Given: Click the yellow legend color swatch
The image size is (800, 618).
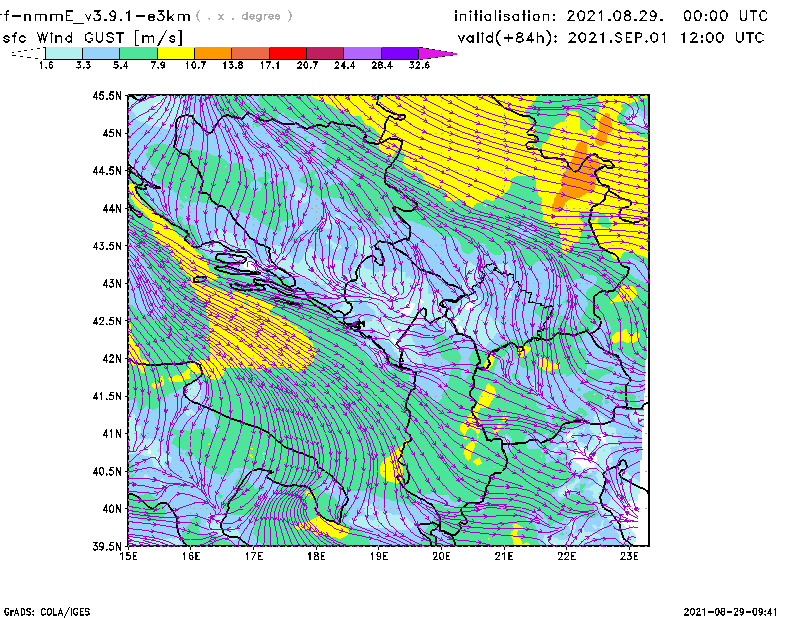Looking at the screenshot, I should tap(176, 53).
